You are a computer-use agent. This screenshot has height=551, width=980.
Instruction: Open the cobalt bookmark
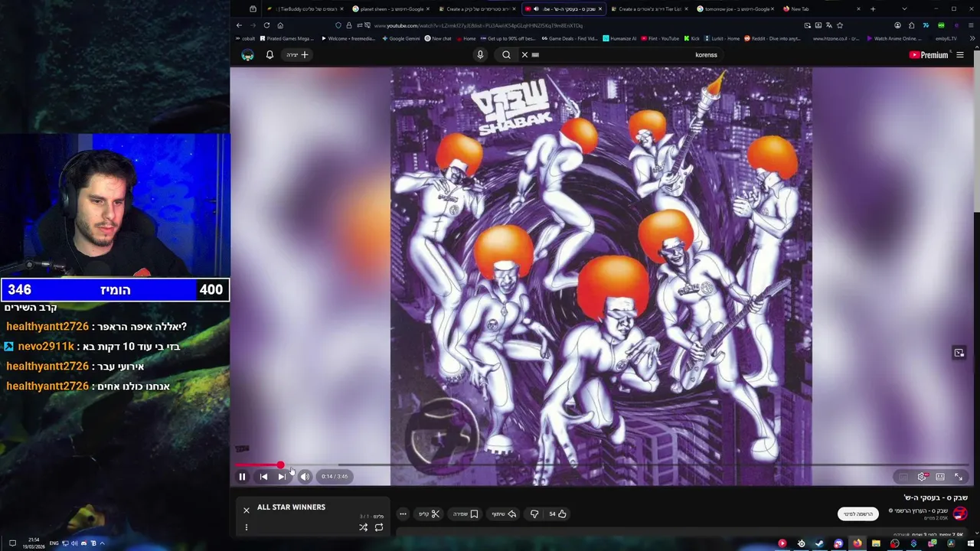point(246,38)
